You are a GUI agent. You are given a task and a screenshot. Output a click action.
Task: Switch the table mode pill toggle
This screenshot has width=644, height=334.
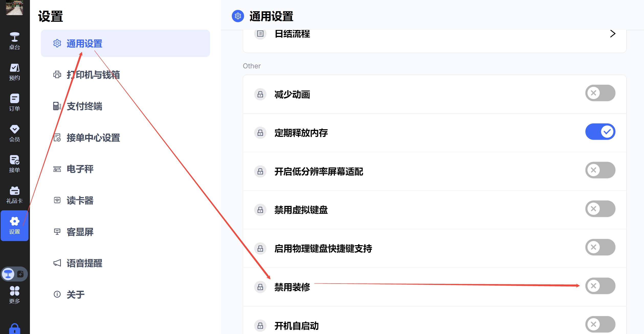pyautogui.click(x=15, y=274)
